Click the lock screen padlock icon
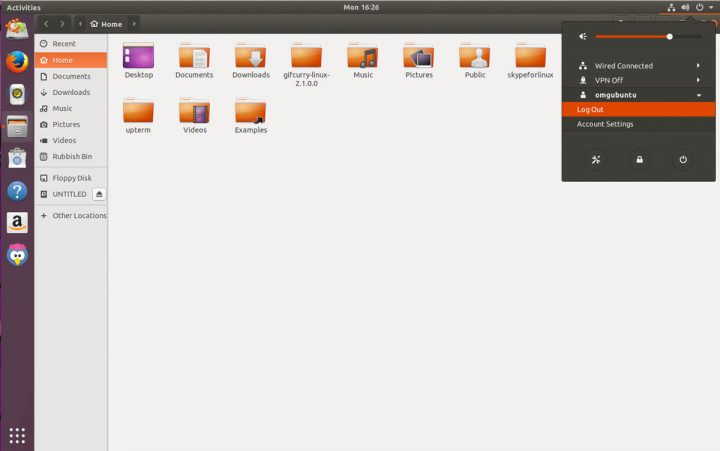 pyautogui.click(x=639, y=159)
